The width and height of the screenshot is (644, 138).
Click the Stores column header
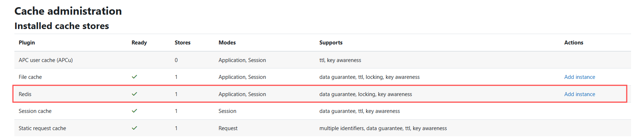point(182,43)
